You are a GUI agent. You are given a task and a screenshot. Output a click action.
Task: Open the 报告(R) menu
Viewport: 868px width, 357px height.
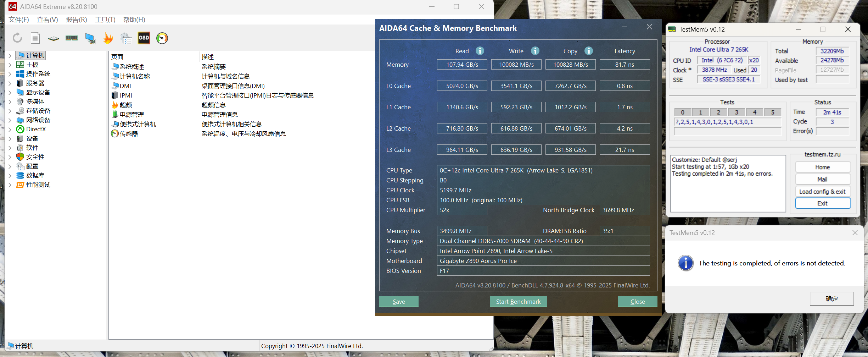pyautogui.click(x=77, y=20)
